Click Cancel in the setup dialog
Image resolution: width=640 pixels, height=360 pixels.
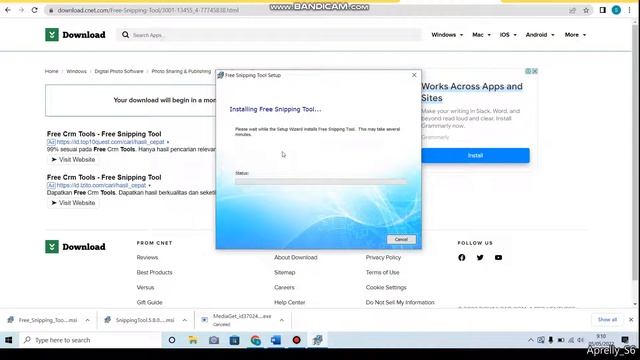(401, 240)
